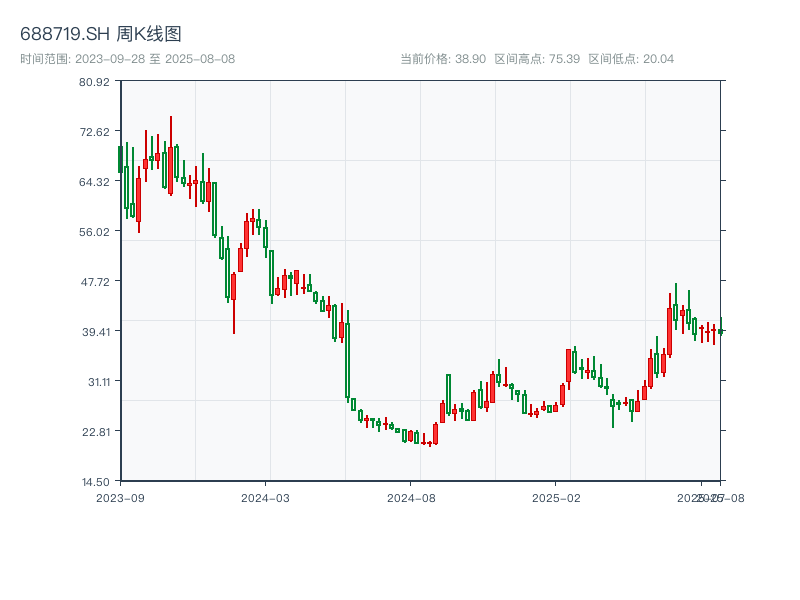The height and width of the screenshot is (600, 800).
Task: Click the 当前价格 38.90 label
Action: [x=443, y=59]
